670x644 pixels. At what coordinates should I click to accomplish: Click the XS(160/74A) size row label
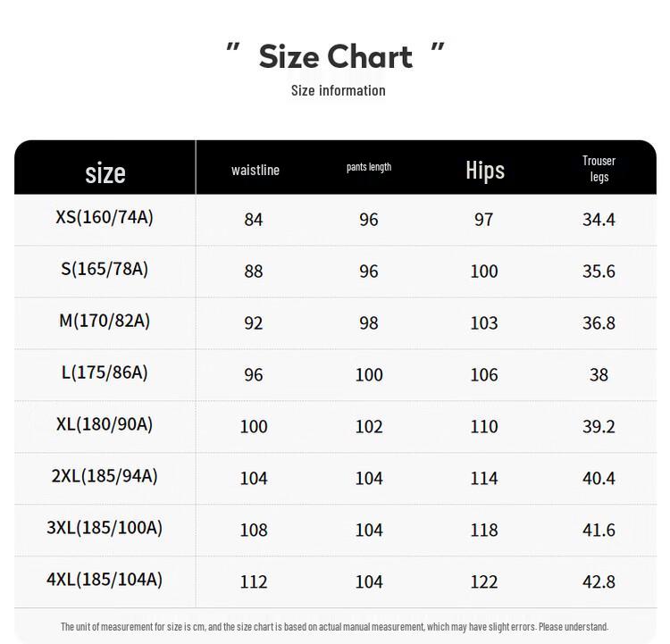105,217
